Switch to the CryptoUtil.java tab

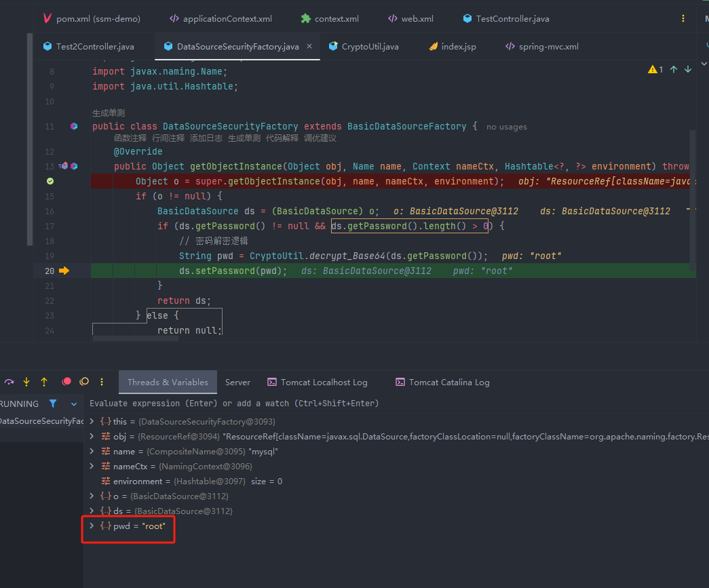click(364, 47)
